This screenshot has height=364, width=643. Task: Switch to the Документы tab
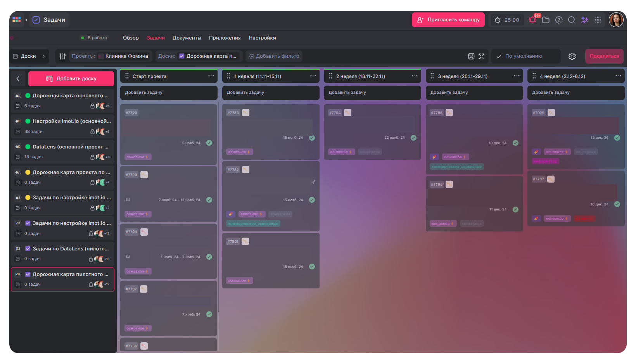tap(187, 38)
